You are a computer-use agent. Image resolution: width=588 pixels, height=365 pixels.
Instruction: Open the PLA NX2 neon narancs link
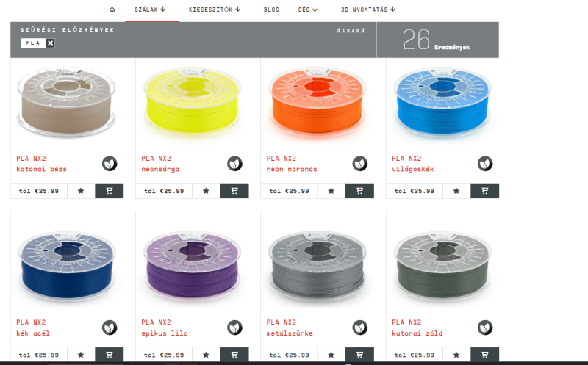tap(292, 164)
